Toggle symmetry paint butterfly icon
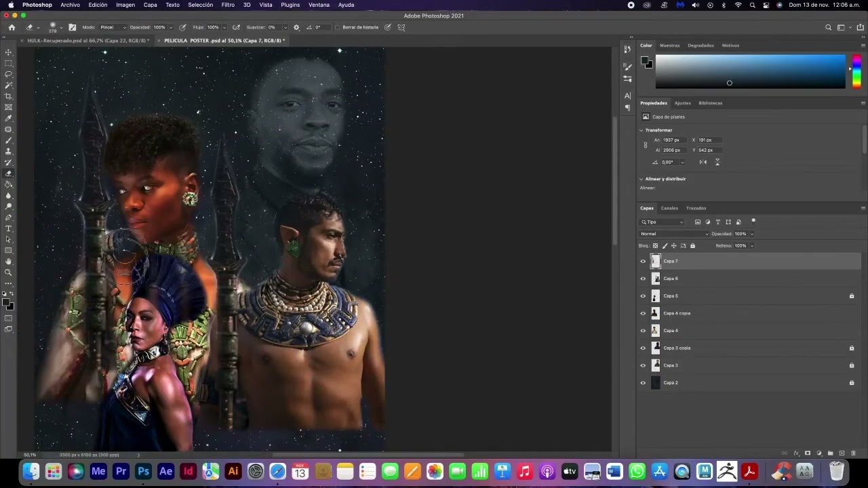This screenshot has width=868, height=488. [x=401, y=27]
